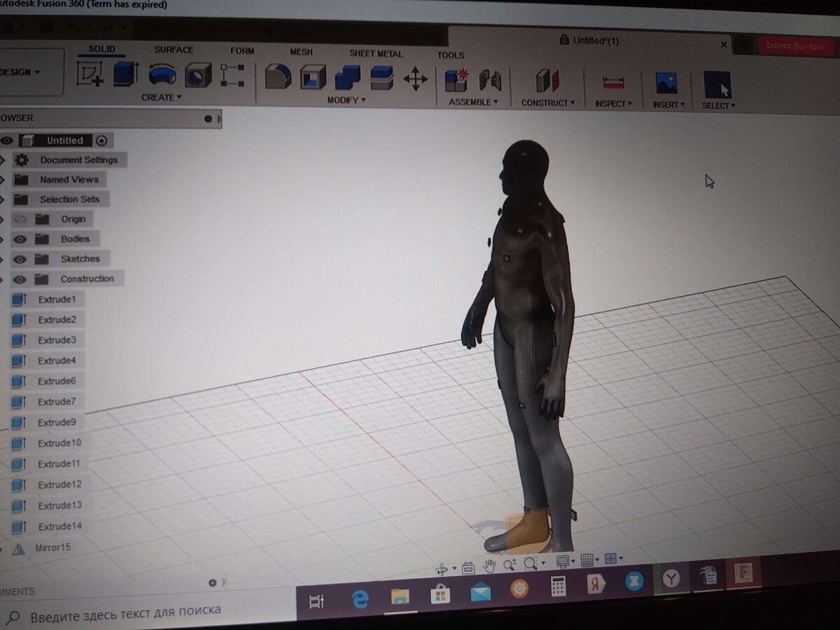Viewport: 840px width, 630px height.
Task: Click the New Component icon
Action: click(456, 80)
